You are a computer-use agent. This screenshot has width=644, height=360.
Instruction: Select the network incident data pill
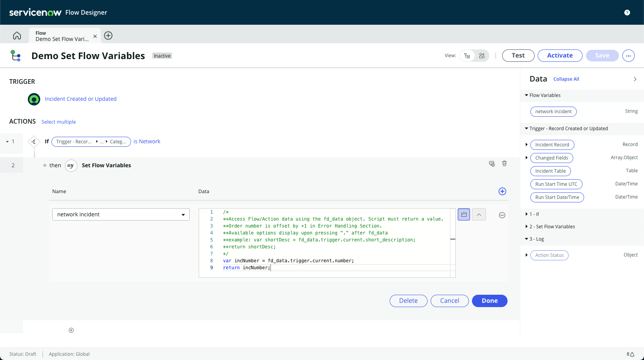point(554,112)
